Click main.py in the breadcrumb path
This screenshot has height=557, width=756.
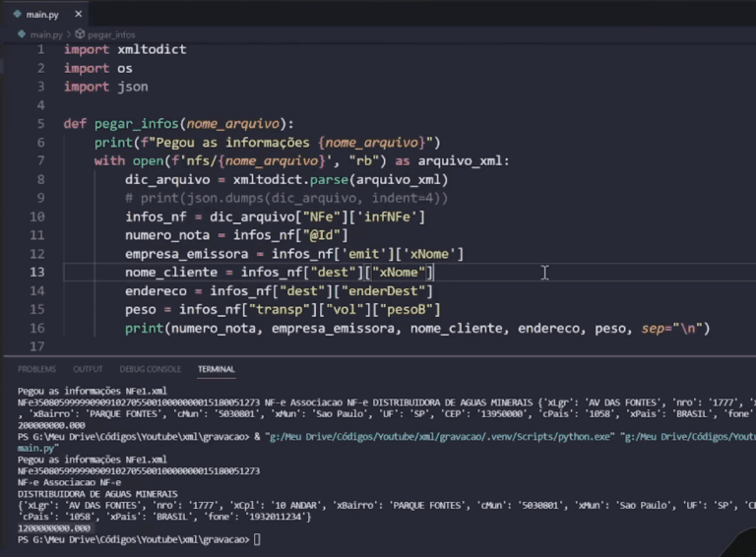[x=46, y=34]
